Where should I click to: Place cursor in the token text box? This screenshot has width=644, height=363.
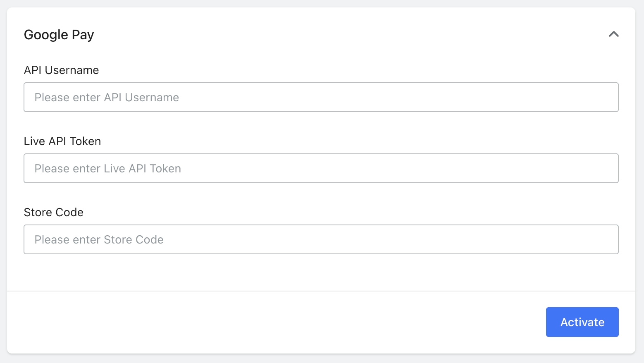[321, 168]
